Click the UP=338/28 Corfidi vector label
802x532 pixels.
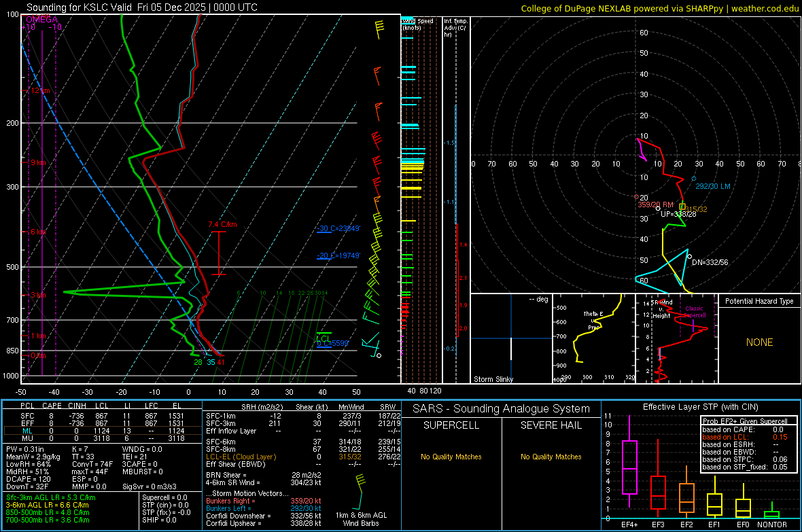coord(678,214)
